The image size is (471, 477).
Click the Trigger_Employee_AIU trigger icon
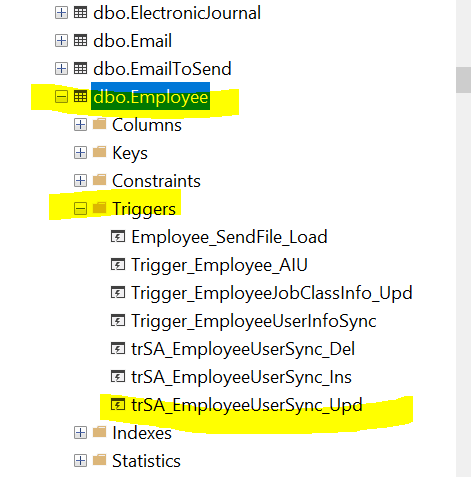(118, 265)
